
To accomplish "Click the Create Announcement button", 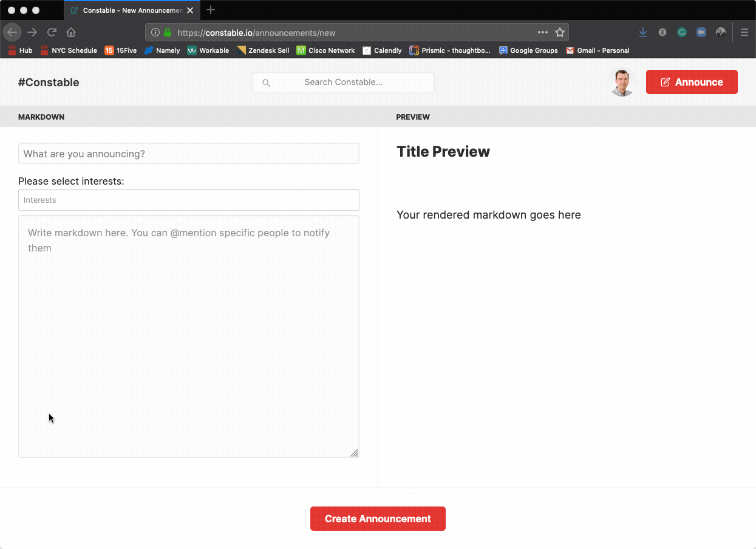I will [x=378, y=518].
